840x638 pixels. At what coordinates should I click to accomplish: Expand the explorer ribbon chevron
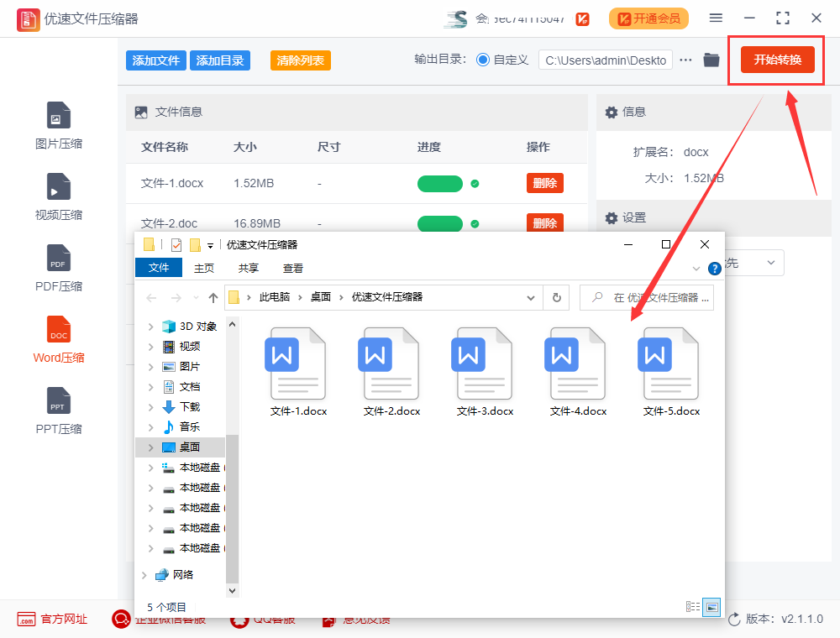[x=696, y=269]
